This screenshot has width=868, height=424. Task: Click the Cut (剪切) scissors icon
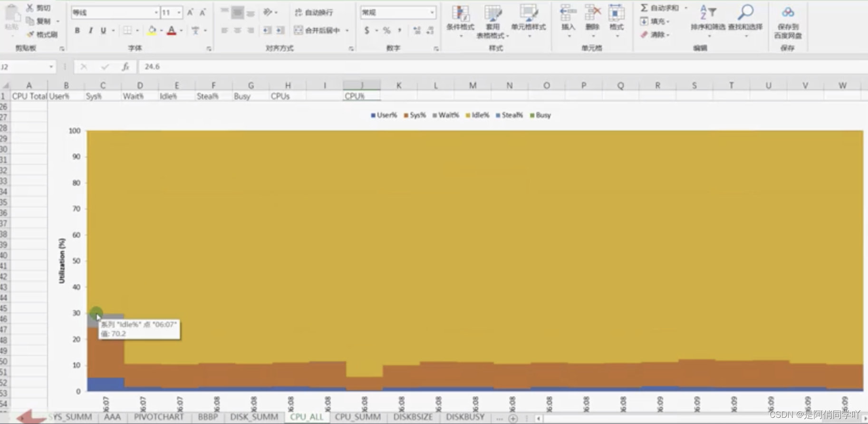pos(29,8)
